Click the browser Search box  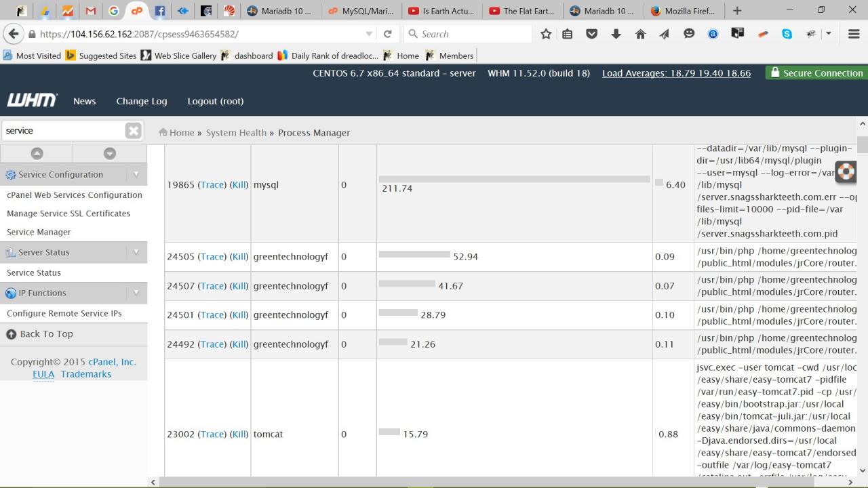[468, 34]
